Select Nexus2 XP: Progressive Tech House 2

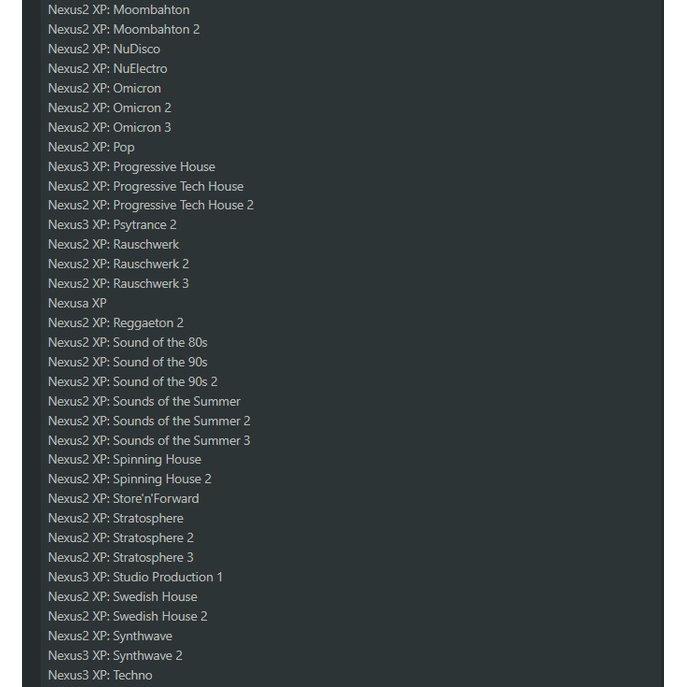pyautogui.click(x=151, y=205)
